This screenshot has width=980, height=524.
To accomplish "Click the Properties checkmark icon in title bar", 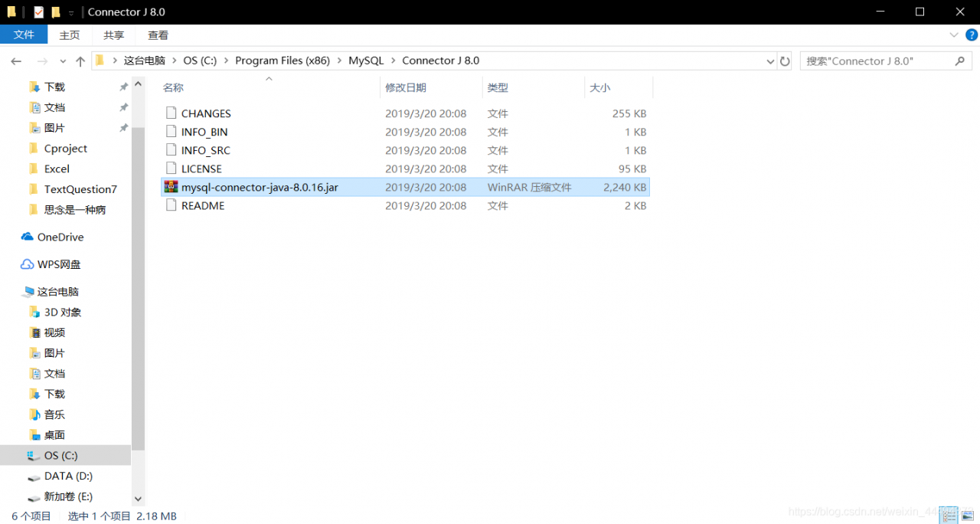I will (38, 12).
